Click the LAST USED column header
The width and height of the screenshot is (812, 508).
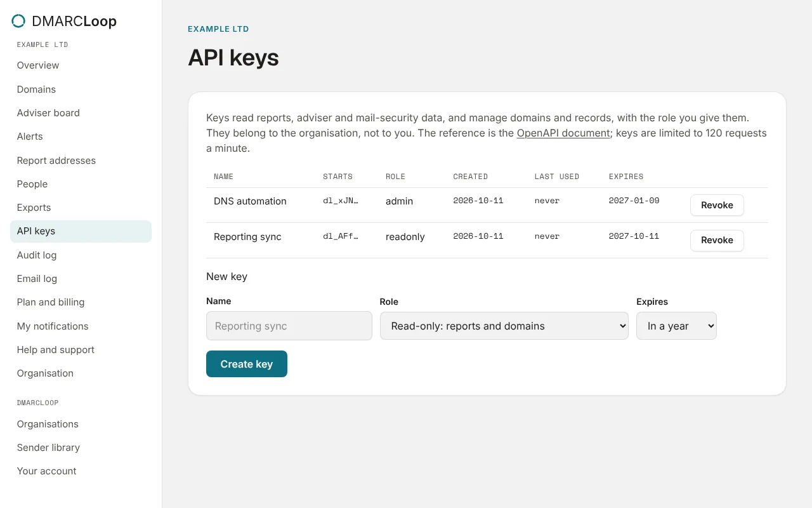click(x=556, y=177)
